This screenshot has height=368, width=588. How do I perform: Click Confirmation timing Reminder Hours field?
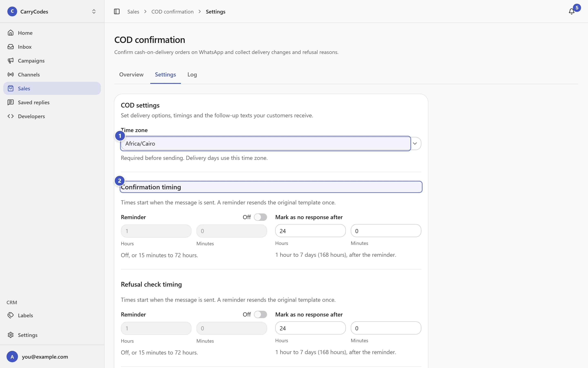click(x=156, y=231)
